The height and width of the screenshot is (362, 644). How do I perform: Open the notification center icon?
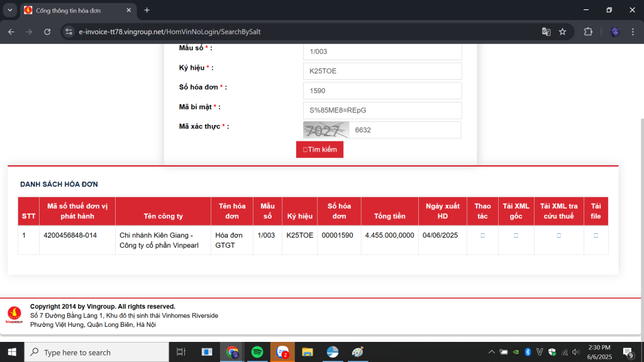coord(628,352)
